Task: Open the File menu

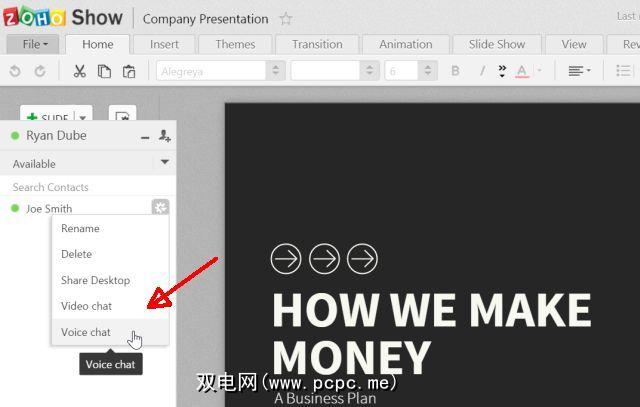Action: pyautogui.click(x=34, y=44)
